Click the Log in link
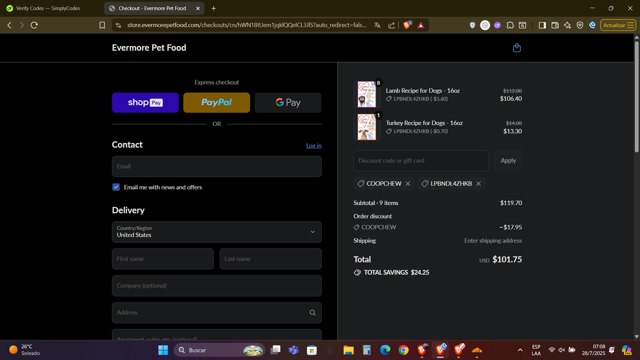Screen dimensions: 640x360 click(314, 146)
